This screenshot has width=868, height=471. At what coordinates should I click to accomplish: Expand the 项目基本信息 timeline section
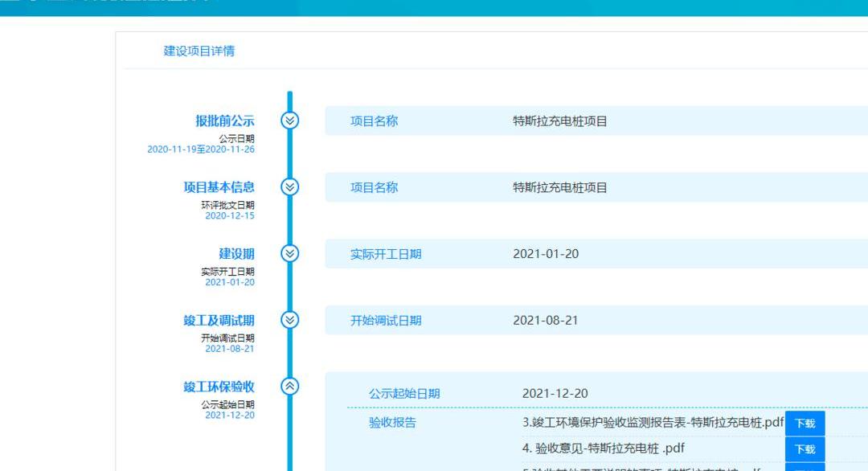(x=289, y=186)
